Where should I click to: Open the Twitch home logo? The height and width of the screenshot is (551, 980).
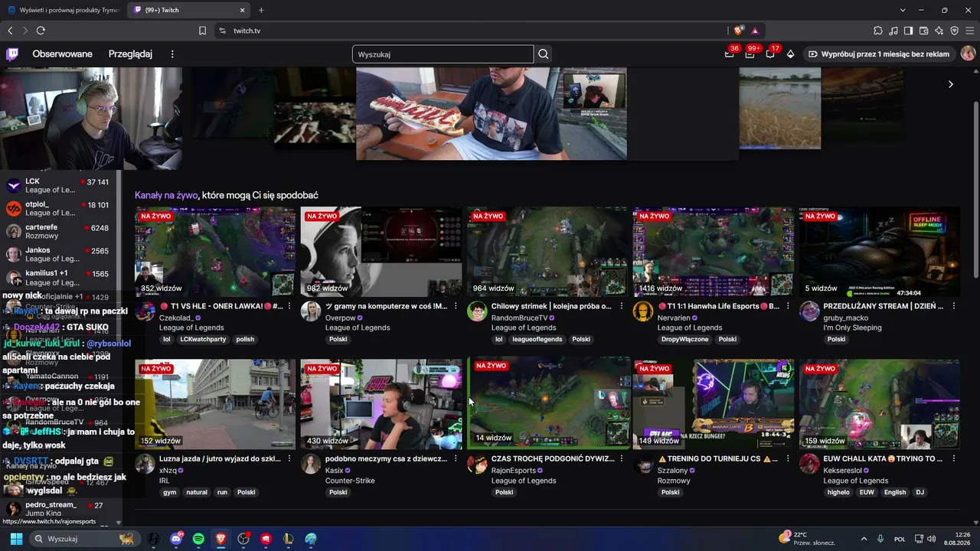[x=12, y=54]
